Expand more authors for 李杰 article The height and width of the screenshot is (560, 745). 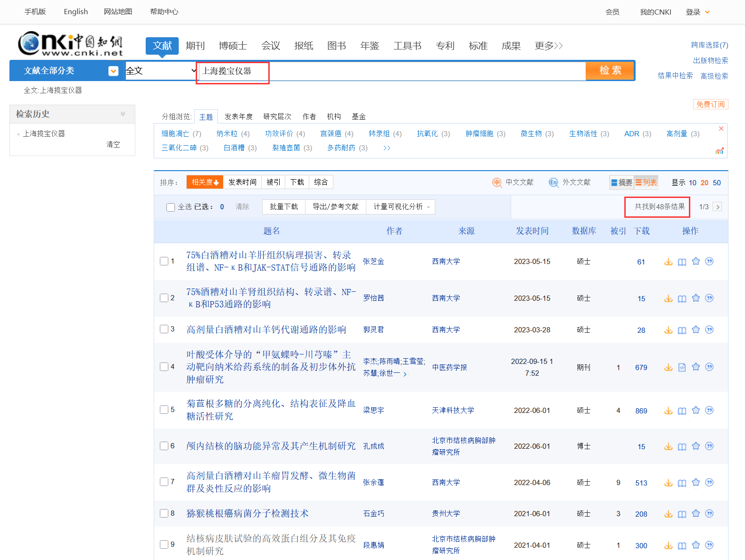click(405, 374)
